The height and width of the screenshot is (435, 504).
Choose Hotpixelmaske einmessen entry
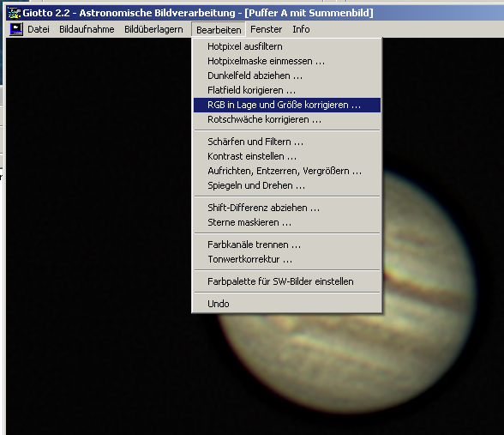(x=287, y=61)
